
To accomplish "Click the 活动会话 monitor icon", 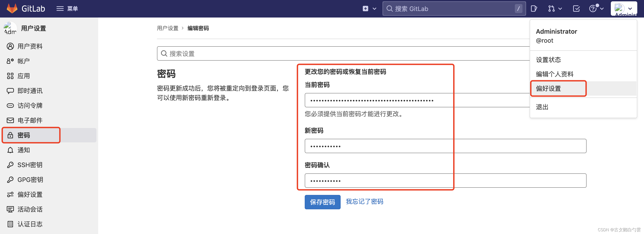I will point(10,209).
